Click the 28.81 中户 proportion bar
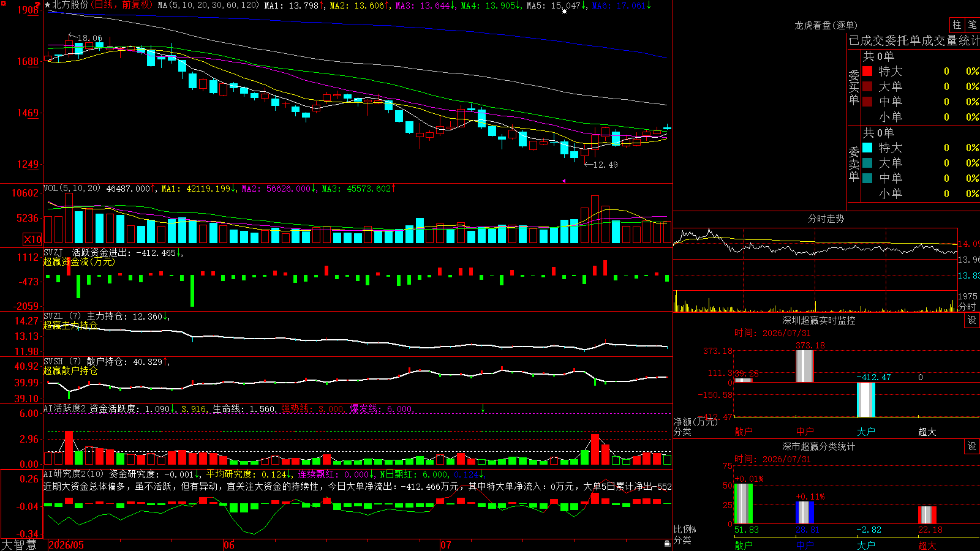The height and width of the screenshot is (551, 980). (805, 513)
